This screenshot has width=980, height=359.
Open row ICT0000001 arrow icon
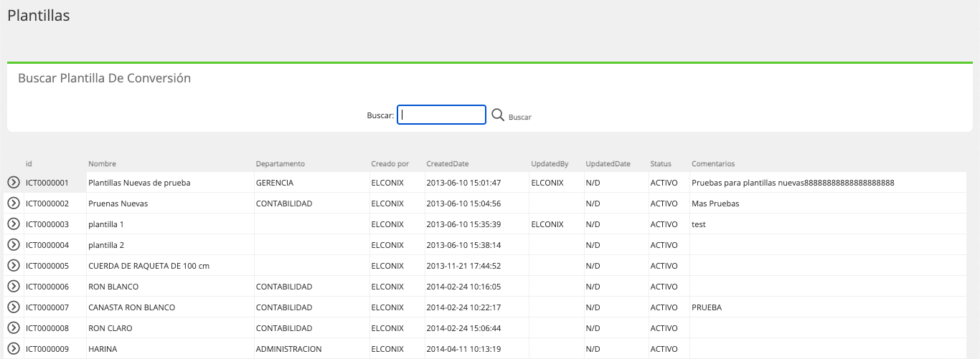tap(13, 183)
